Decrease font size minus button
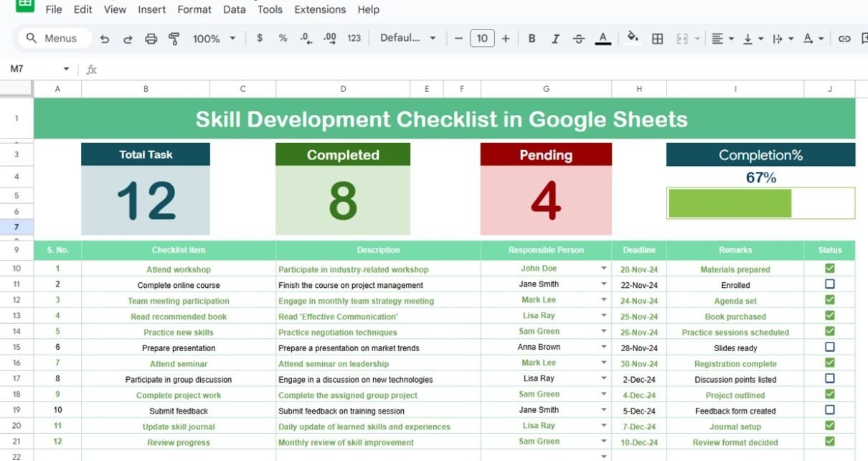 click(459, 39)
